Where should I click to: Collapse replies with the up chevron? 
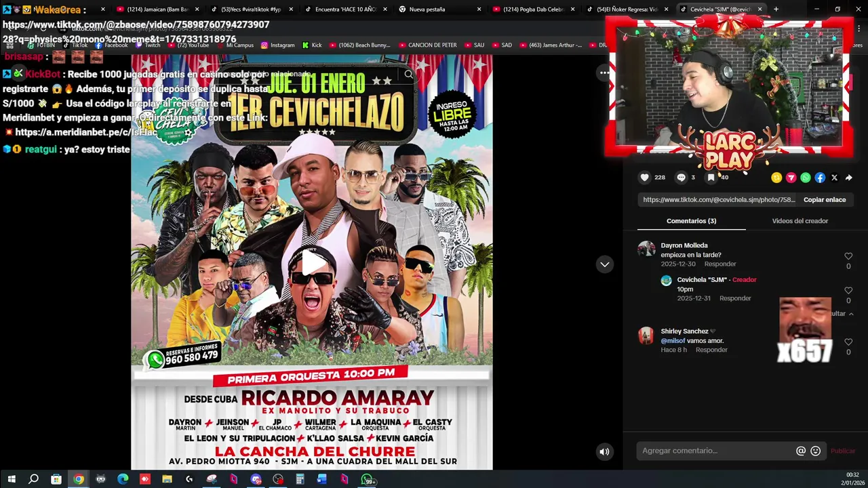(850, 314)
